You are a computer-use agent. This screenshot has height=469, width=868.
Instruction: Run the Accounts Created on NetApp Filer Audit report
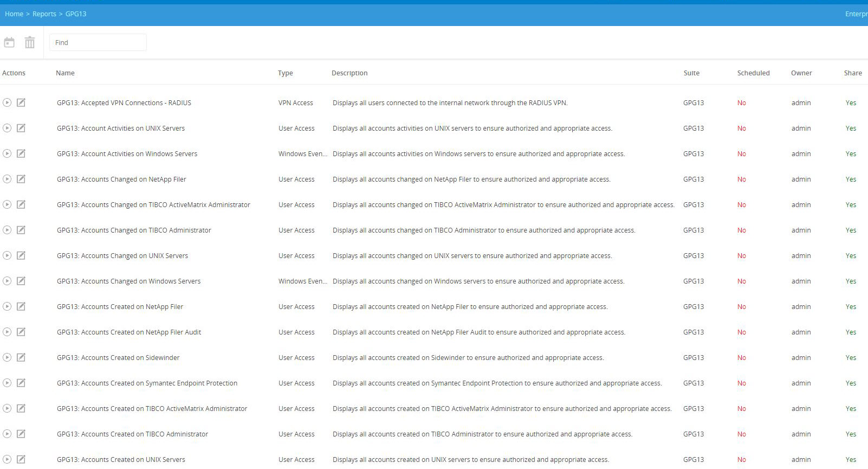7,332
